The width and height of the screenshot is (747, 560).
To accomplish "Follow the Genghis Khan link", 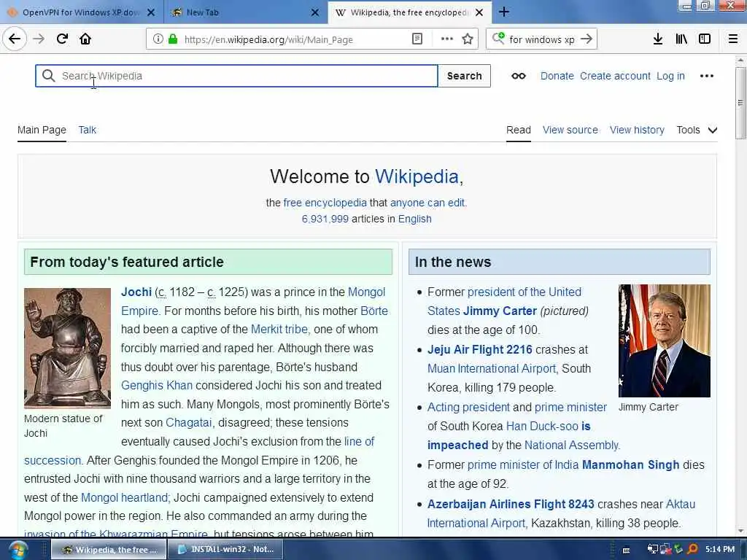I will point(157,385).
